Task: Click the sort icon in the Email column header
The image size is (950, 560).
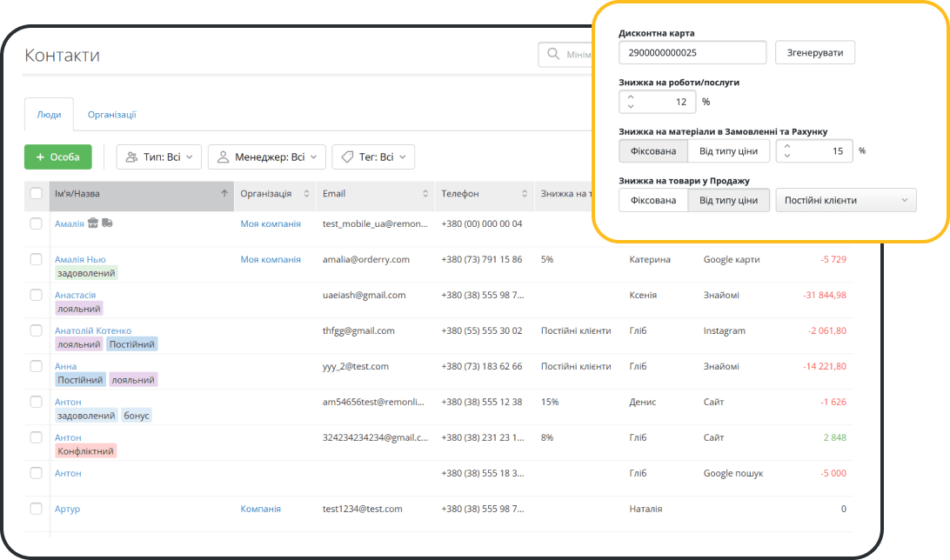Action: pos(425,194)
